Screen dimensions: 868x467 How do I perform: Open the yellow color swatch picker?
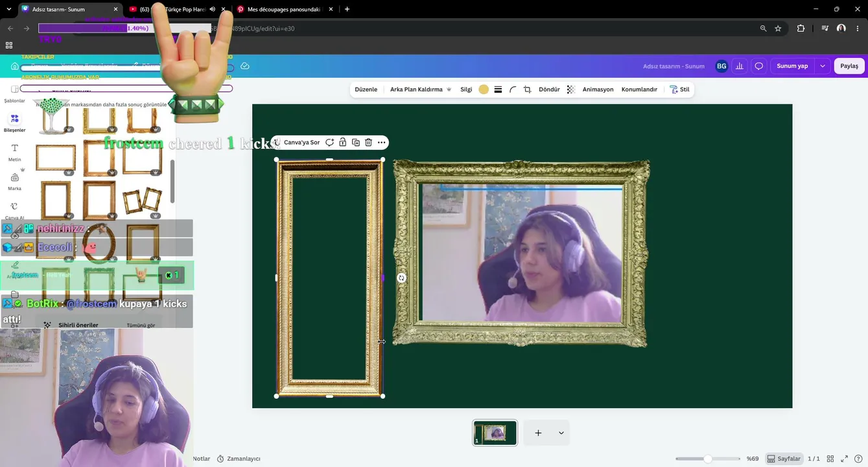[484, 90]
